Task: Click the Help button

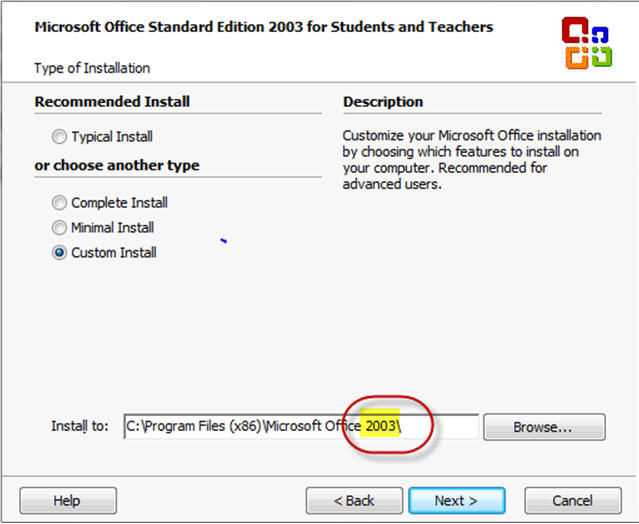Action: click(68, 500)
